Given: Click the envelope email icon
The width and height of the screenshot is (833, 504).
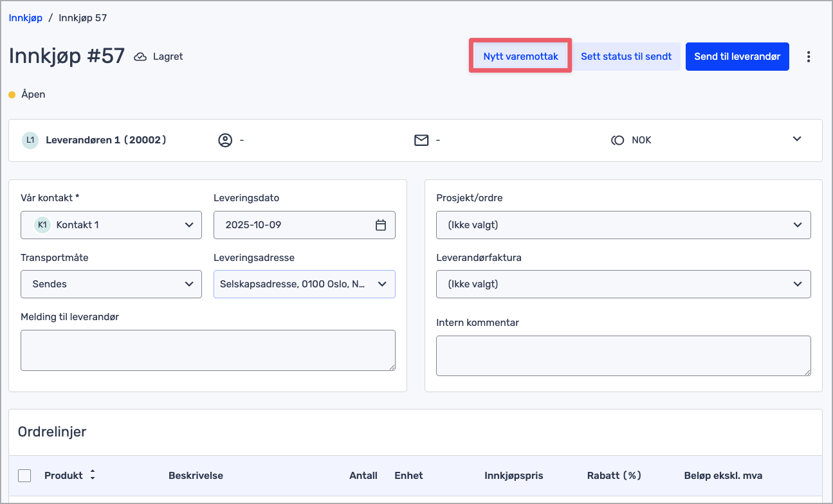Looking at the screenshot, I should click(421, 140).
